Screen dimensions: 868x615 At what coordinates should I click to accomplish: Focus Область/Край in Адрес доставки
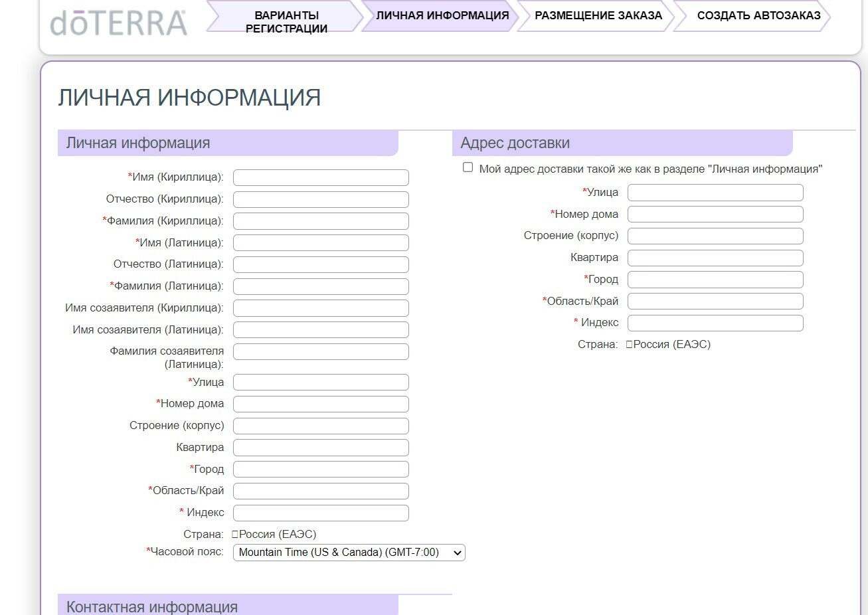pyautogui.click(x=715, y=302)
